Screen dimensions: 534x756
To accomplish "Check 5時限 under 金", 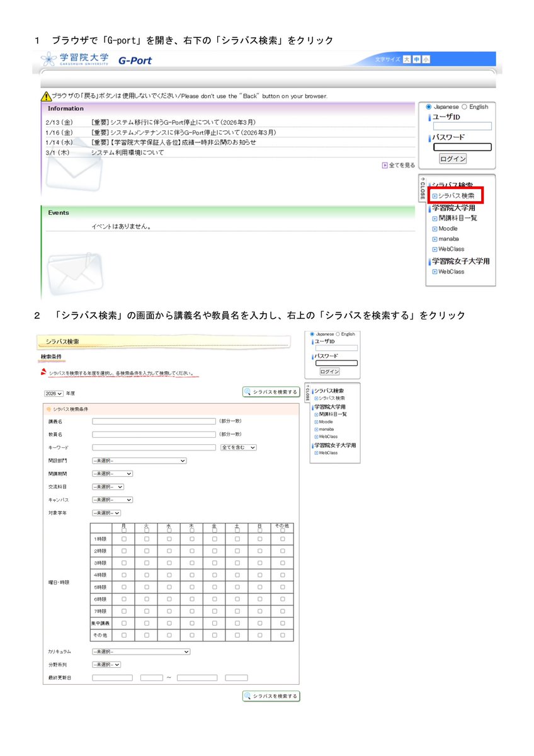I will [215, 587].
